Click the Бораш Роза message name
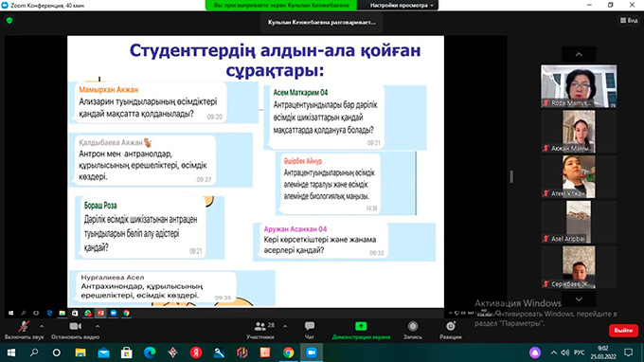Image resolution: width=644 pixels, height=362 pixels. [x=100, y=205]
